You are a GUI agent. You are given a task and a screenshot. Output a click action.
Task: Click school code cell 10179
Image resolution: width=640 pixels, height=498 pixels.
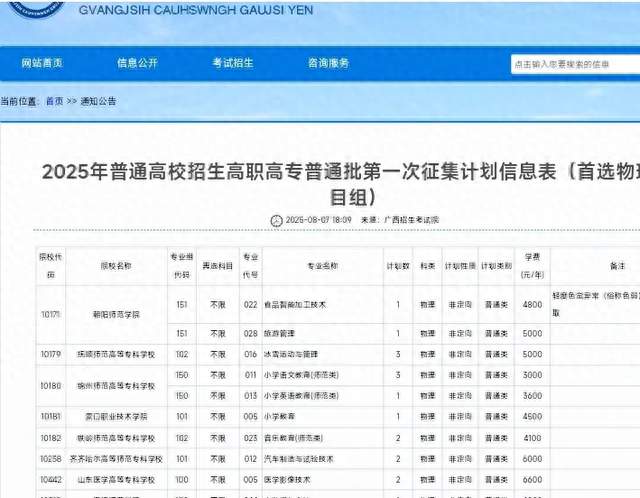(51, 354)
